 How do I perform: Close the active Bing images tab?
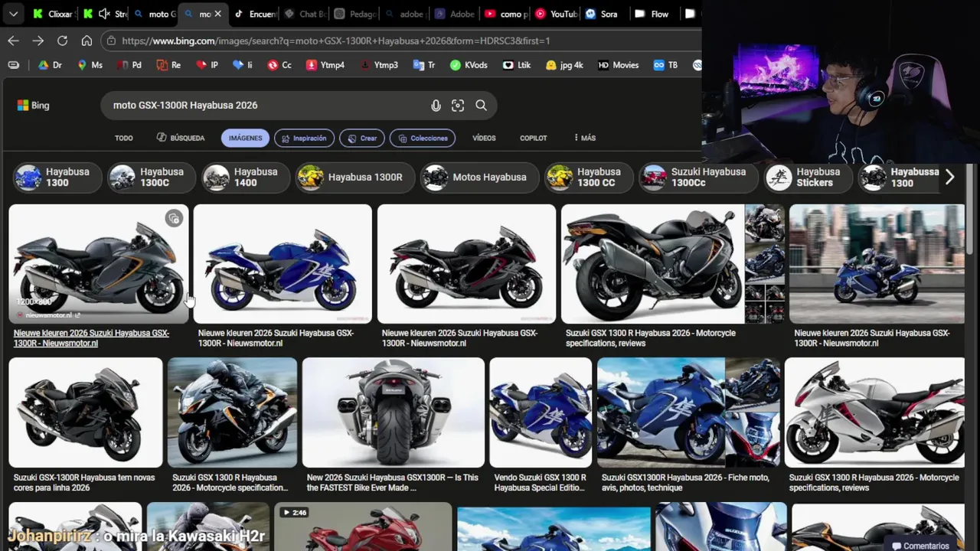point(217,14)
